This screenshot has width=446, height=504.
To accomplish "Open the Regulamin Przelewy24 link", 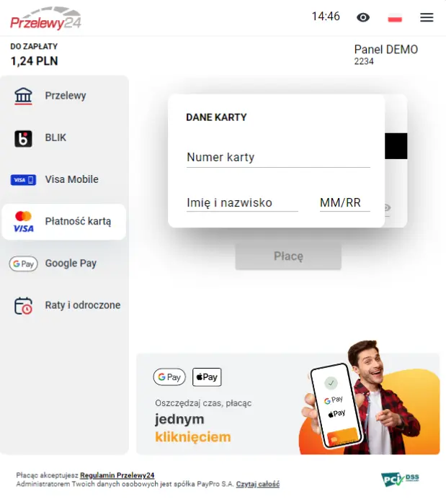I will point(117,475).
